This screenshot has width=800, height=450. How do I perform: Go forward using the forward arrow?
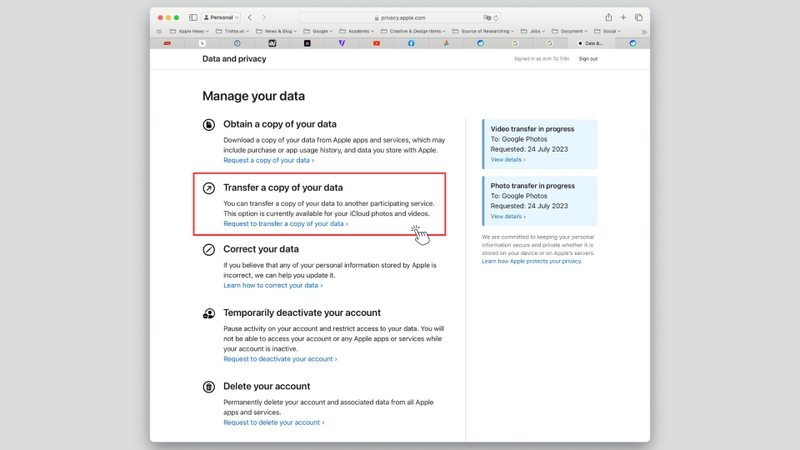(x=264, y=17)
